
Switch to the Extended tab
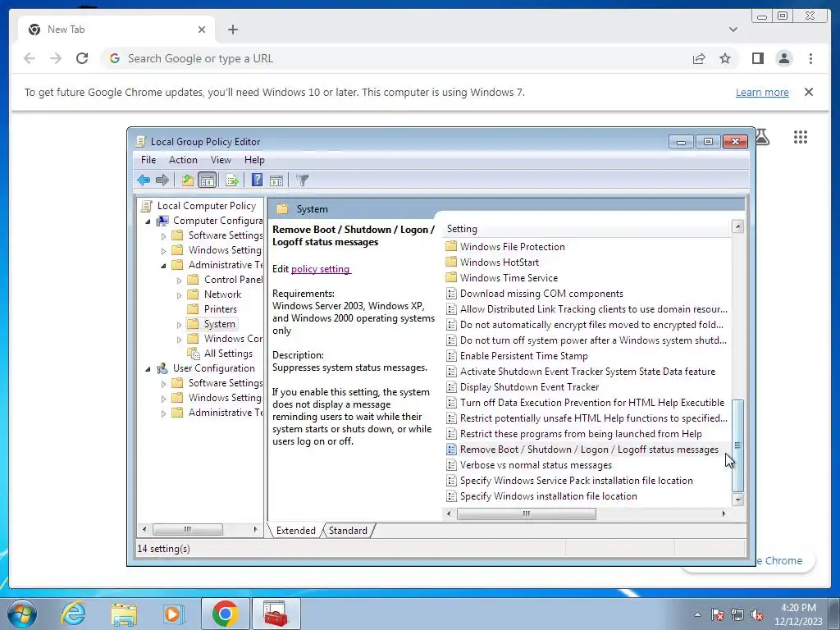pos(295,531)
